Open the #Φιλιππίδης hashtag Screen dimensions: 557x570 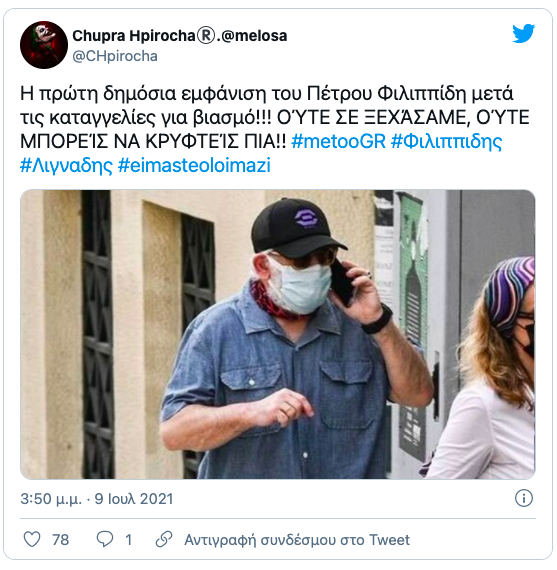point(446,142)
